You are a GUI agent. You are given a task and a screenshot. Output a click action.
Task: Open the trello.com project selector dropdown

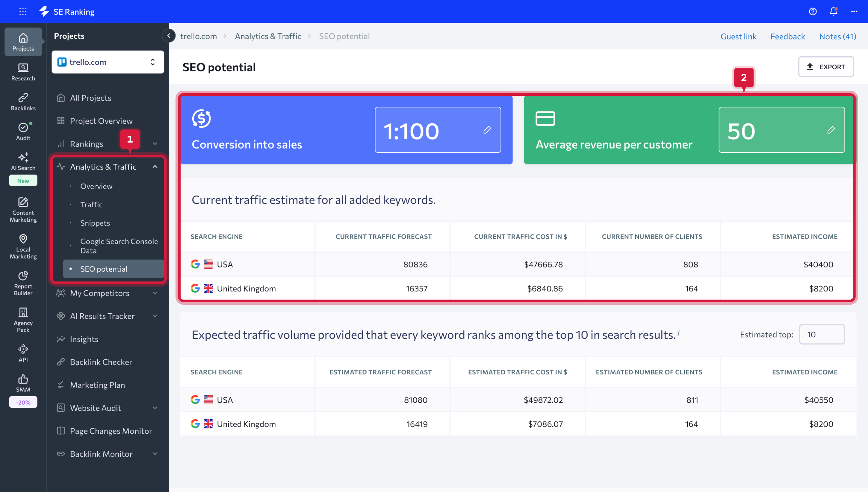[x=108, y=62]
